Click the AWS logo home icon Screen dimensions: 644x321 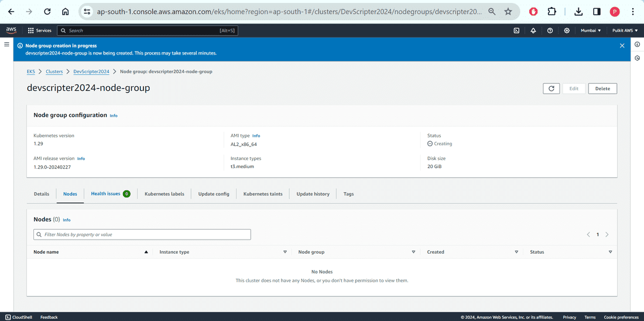click(11, 30)
